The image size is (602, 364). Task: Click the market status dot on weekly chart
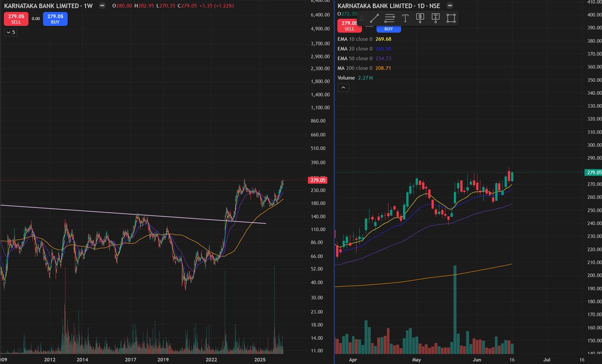point(102,6)
